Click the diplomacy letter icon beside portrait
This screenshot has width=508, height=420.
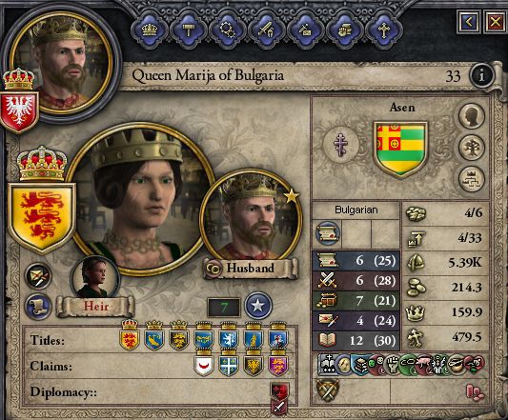(38, 276)
